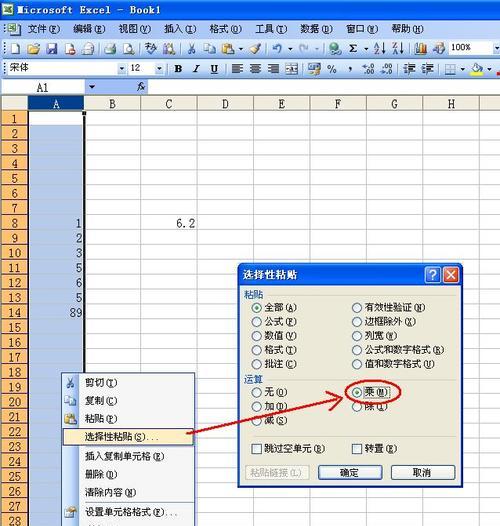The height and width of the screenshot is (526, 500).
Task: Open the zoom 100% combo box
Action: pyautogui.click(x=474, y=48)
